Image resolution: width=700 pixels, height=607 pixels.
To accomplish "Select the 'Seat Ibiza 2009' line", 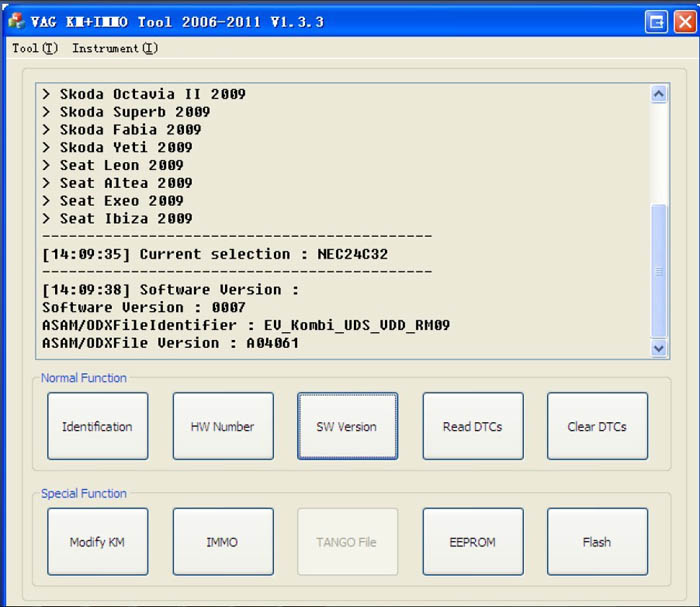I will (x=117, y=219).
